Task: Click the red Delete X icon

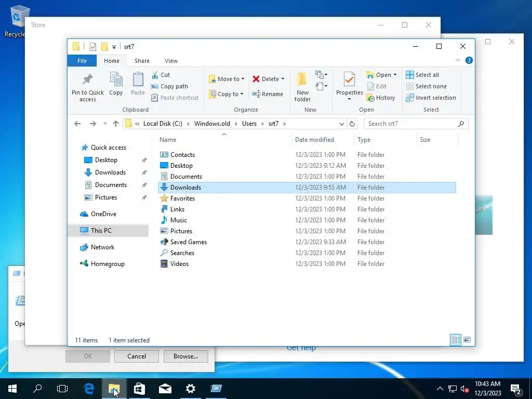Action: click(256, 79)
